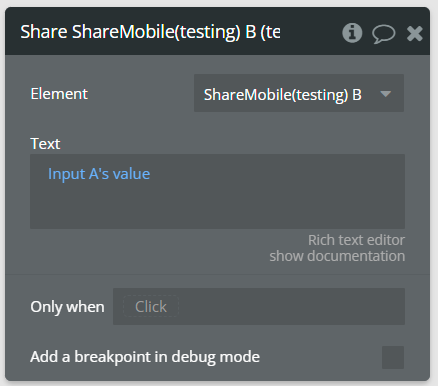The height and width of the screenshot is (386, 438).
Task: Click the "Add a breakpoint in debug mode" label
Action: (145, 357)
